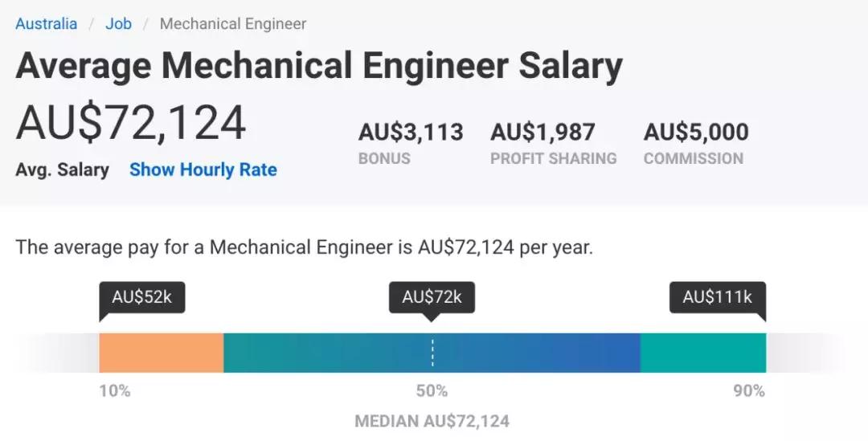This screenshot has width=868, height=441.
Task: Select the blue mid-range bar segment
Action: [x=432, y=353]
